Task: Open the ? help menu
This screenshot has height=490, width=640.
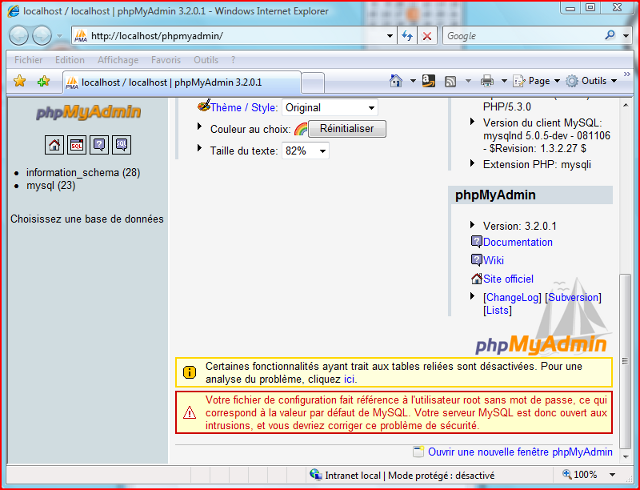Action: tap(233, 60)
